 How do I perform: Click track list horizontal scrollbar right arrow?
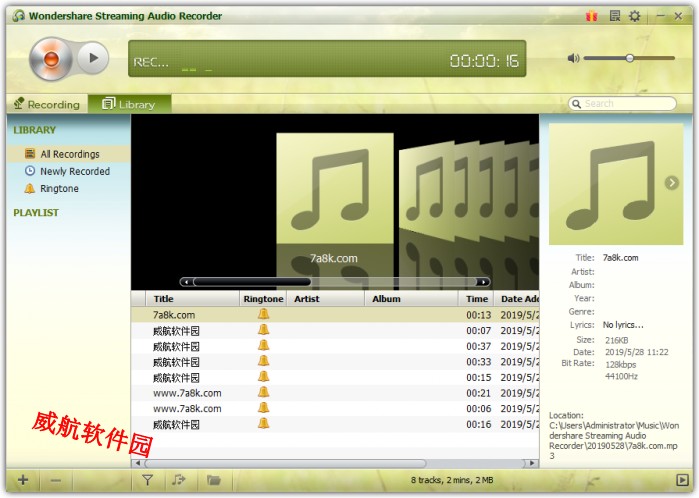(531, 463)
